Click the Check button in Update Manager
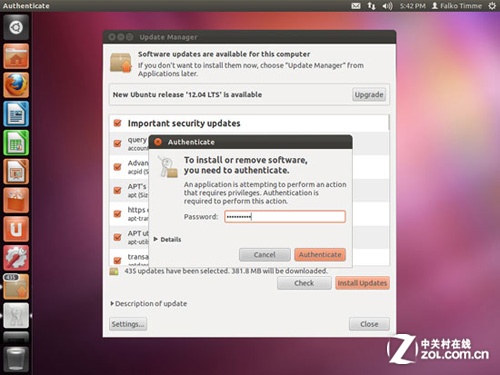Viewport: 500px width, 375px height. pyautogui.click(x=304, y=283)
